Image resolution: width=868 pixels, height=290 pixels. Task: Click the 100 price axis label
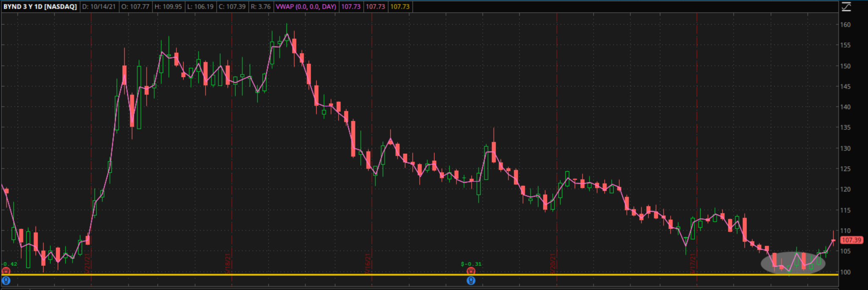(846, 272)
